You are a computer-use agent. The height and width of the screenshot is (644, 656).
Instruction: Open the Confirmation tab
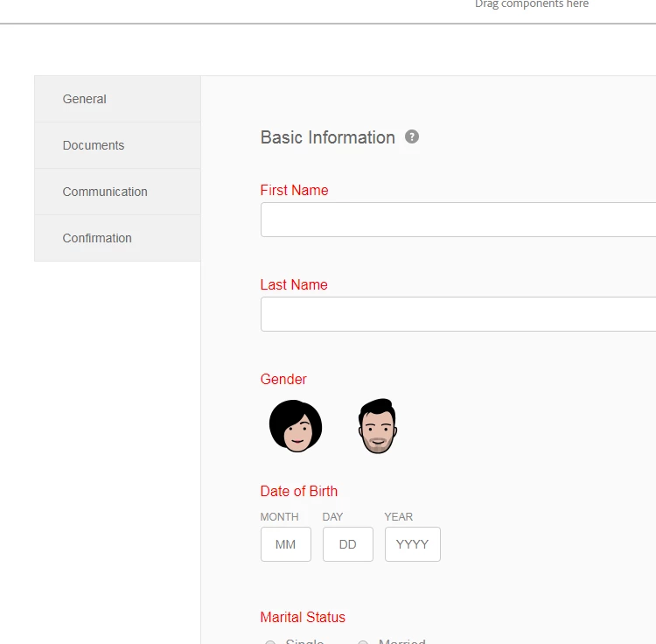117,239
